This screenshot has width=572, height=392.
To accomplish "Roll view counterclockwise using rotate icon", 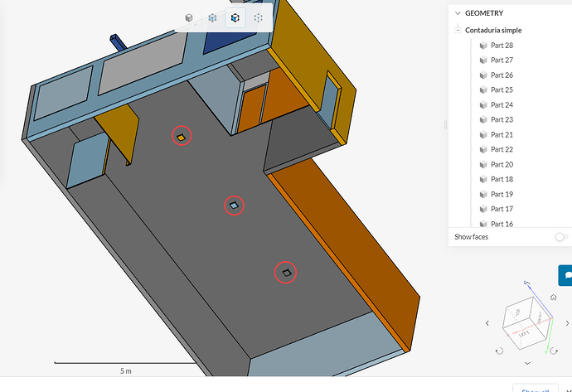I will point(499,351).
